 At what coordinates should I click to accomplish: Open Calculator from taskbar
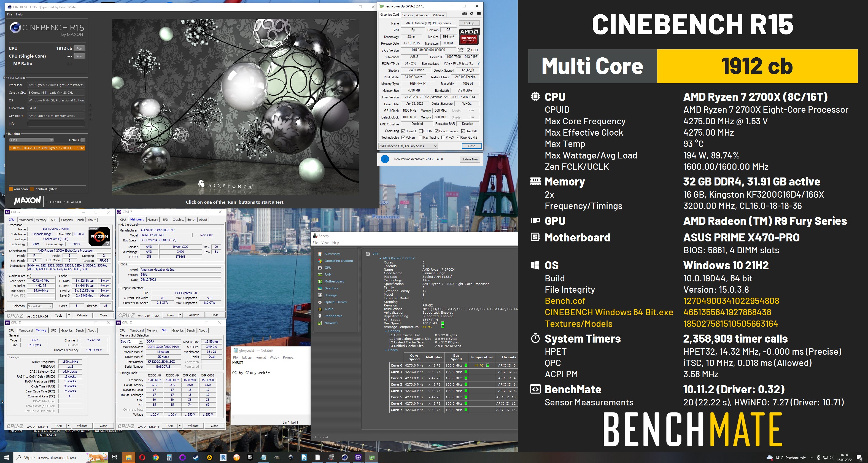coord(169,457)
